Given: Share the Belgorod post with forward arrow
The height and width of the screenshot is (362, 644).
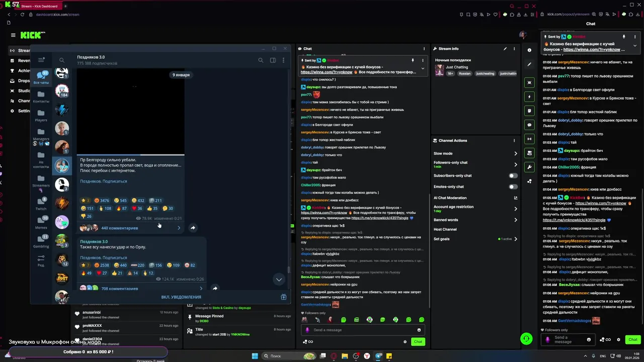Looking at the screenshot, I should (x=193, y=228).
